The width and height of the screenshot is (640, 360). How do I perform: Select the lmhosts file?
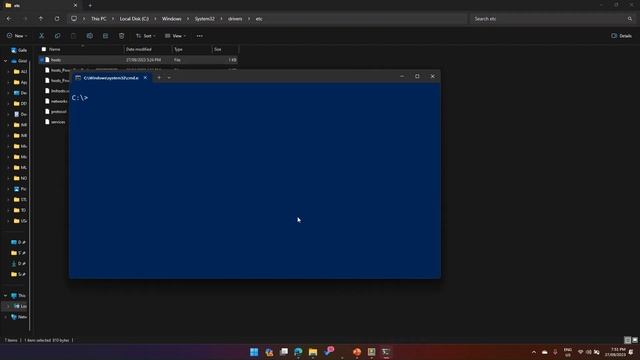point(60,91)
